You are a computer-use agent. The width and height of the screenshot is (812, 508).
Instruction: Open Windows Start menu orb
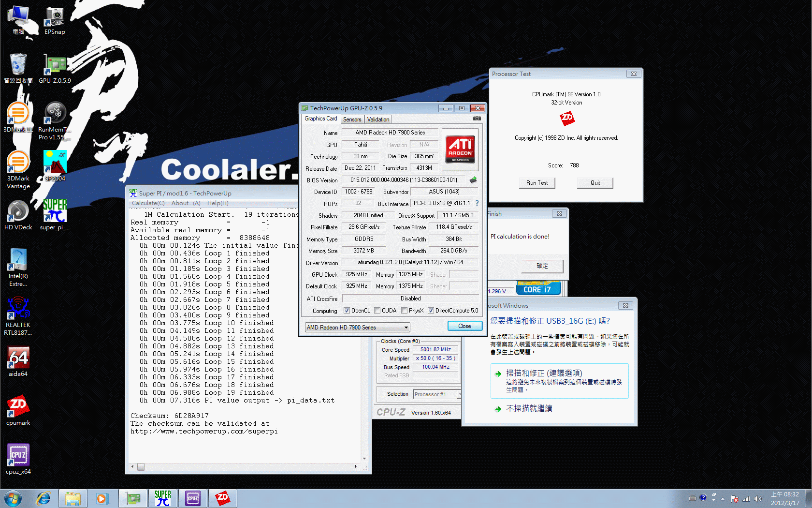[x=13, y=498]
